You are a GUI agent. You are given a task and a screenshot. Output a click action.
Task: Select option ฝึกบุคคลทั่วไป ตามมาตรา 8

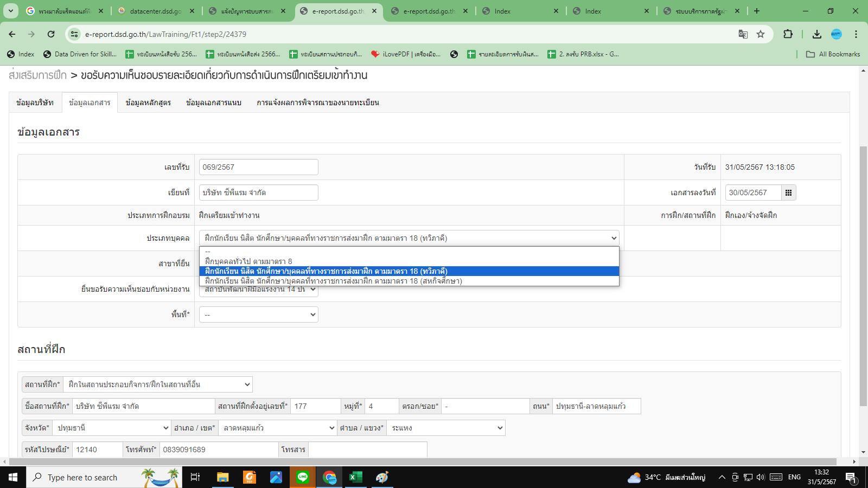tap(248, 261)
